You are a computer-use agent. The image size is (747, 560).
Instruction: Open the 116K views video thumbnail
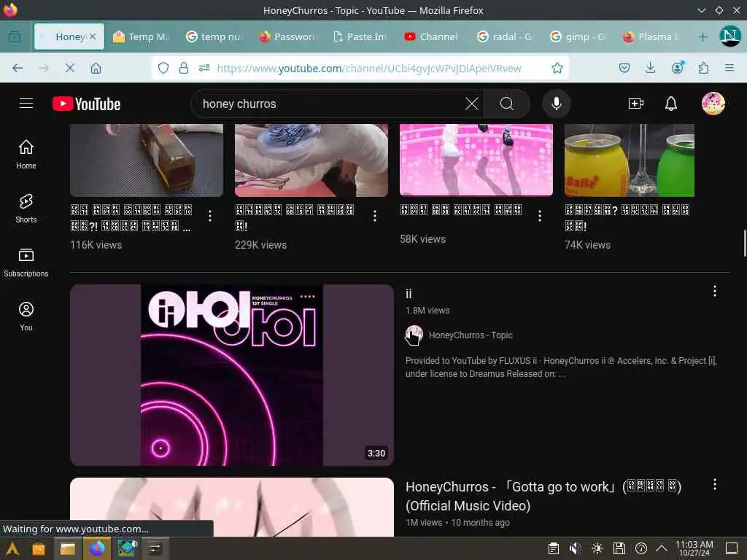tap(147, 160)
